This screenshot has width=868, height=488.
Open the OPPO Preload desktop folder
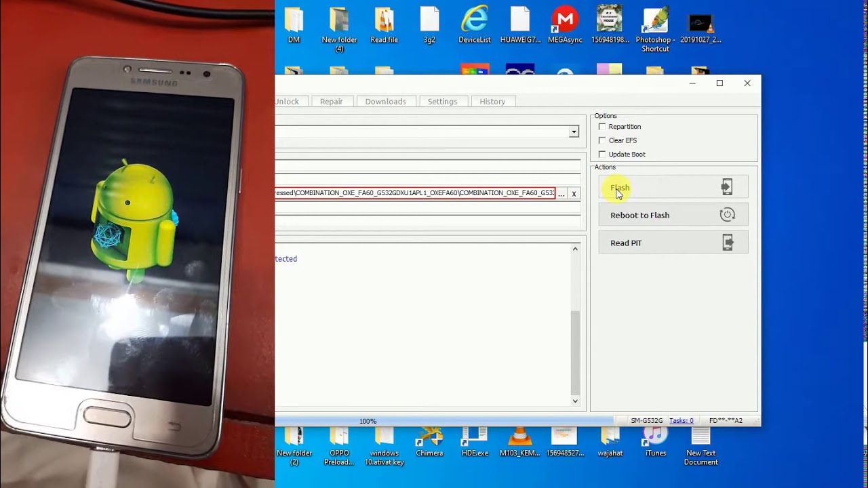point(339,446)
